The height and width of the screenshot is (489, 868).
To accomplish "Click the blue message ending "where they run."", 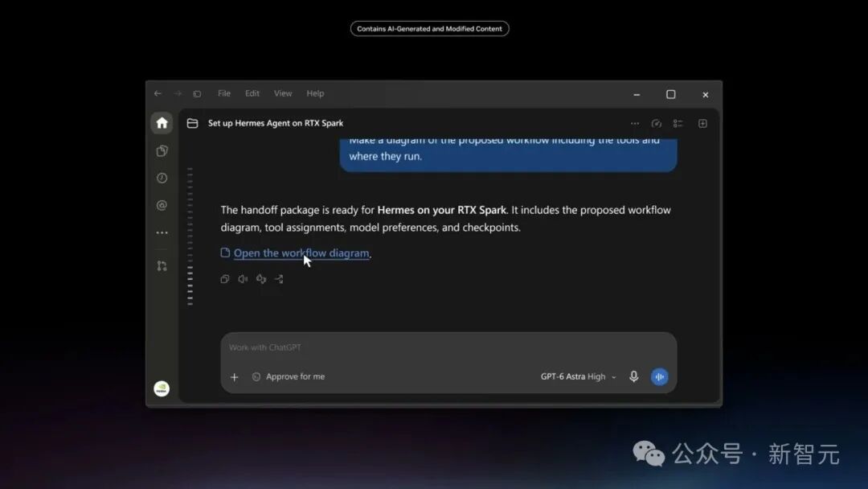I will click(508, 154).
